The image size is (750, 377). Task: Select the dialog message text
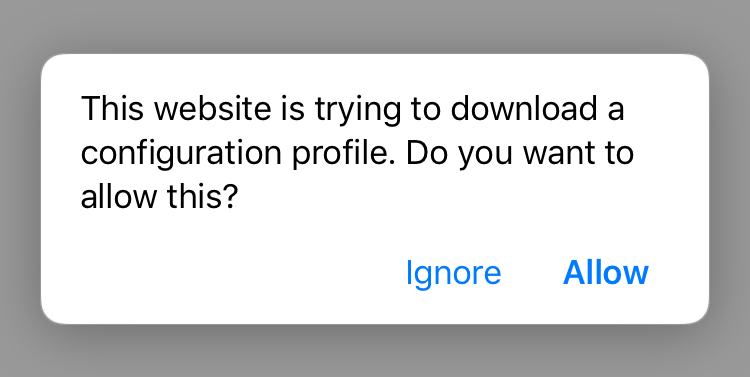(x=357, y=153)
